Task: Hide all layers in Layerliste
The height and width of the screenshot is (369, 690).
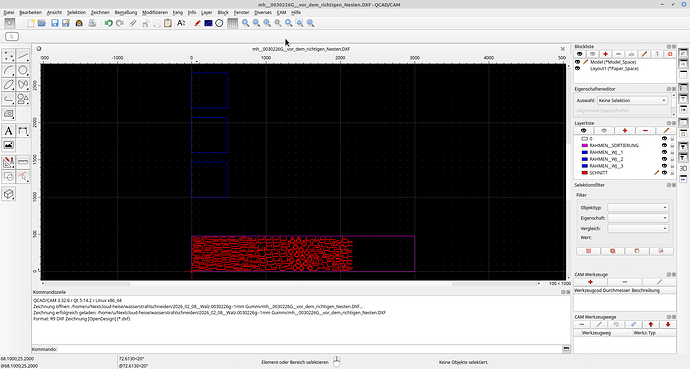Action: tap(604, 131)
